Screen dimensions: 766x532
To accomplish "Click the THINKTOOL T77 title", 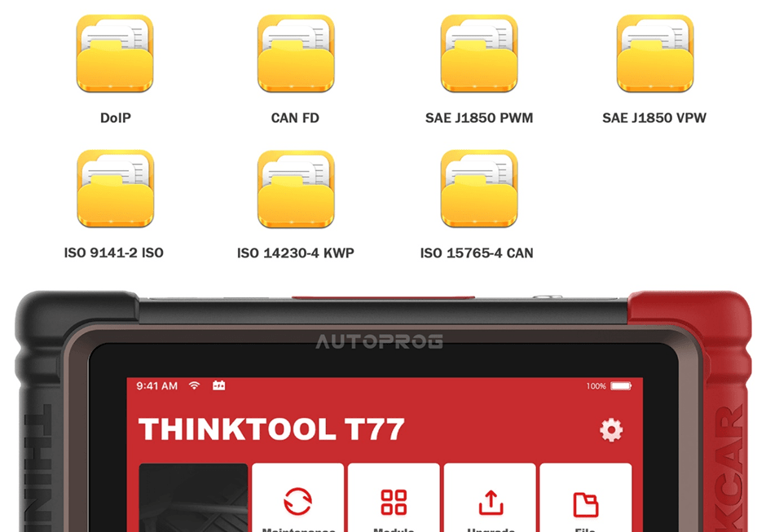I will [271, 429].
